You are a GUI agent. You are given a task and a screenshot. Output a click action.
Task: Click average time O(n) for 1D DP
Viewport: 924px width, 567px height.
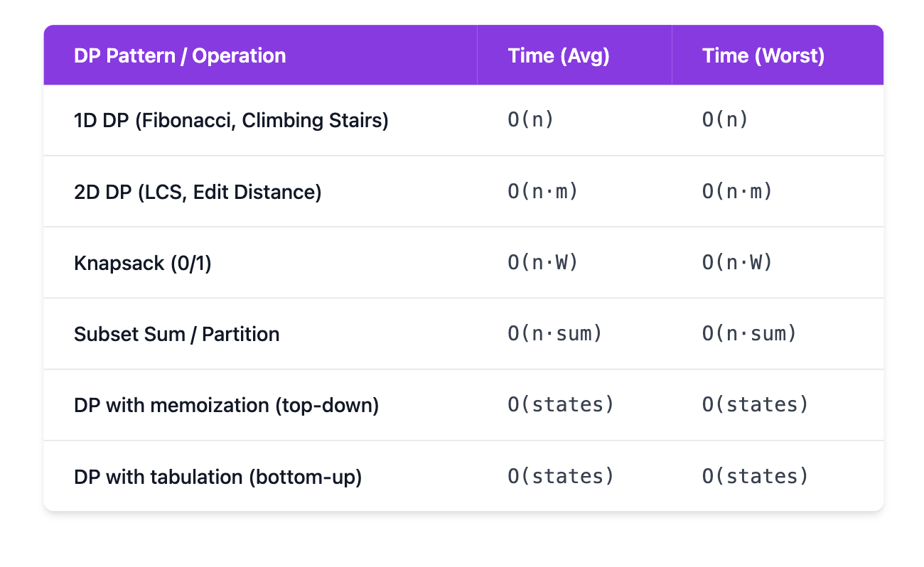coord(531,120)
